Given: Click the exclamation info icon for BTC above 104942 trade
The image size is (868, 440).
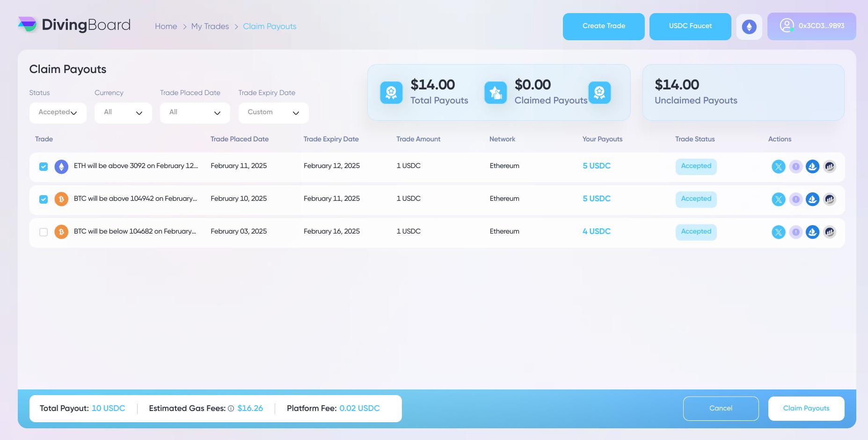Looking at the screenshot, I should click(x=795, y=199).
